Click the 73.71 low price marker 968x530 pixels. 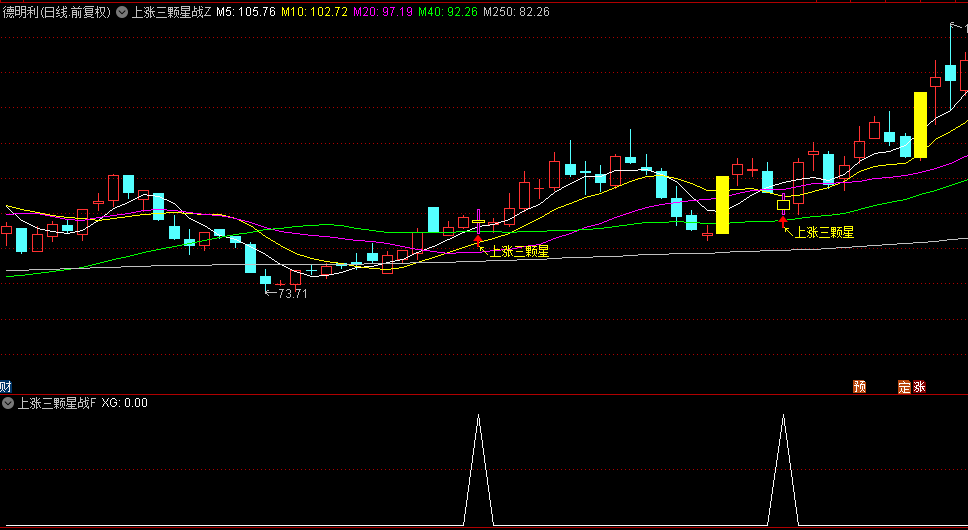pos(291,294)
